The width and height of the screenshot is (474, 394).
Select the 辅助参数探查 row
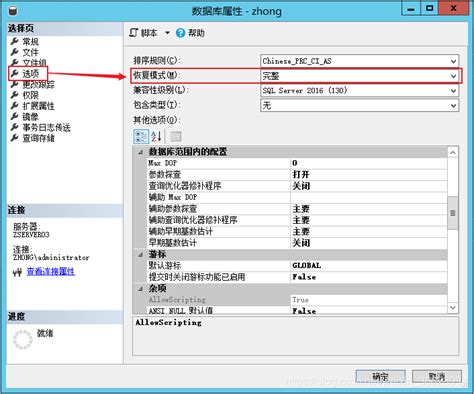coord(297,209)
